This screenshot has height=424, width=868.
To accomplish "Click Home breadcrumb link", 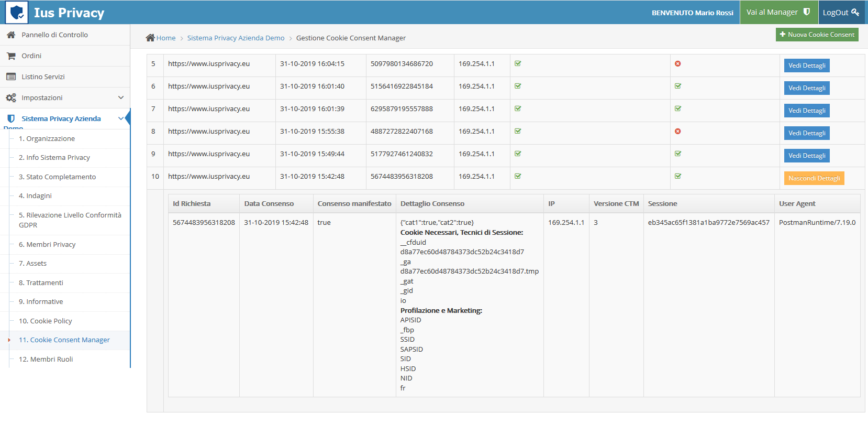I will [x=166, y=38].
